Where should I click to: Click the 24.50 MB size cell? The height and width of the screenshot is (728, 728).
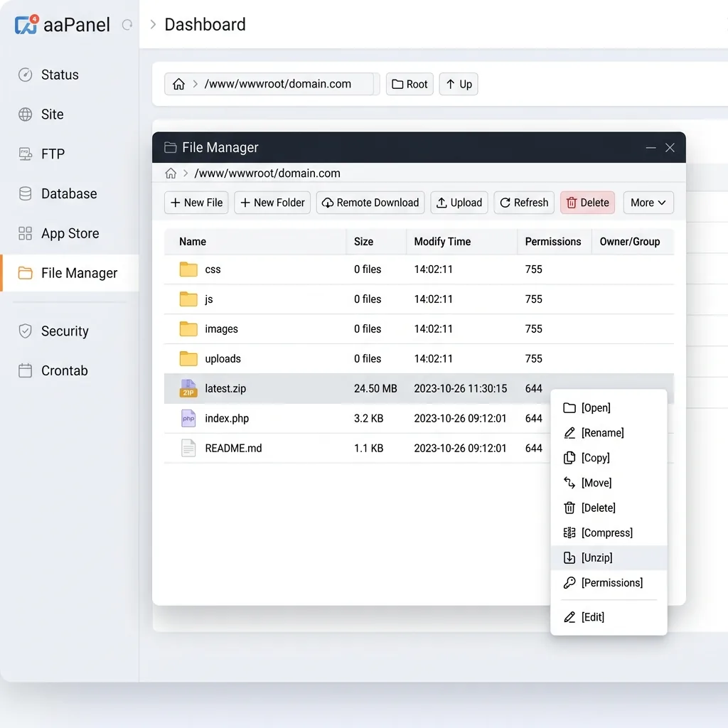pos(375,389)
